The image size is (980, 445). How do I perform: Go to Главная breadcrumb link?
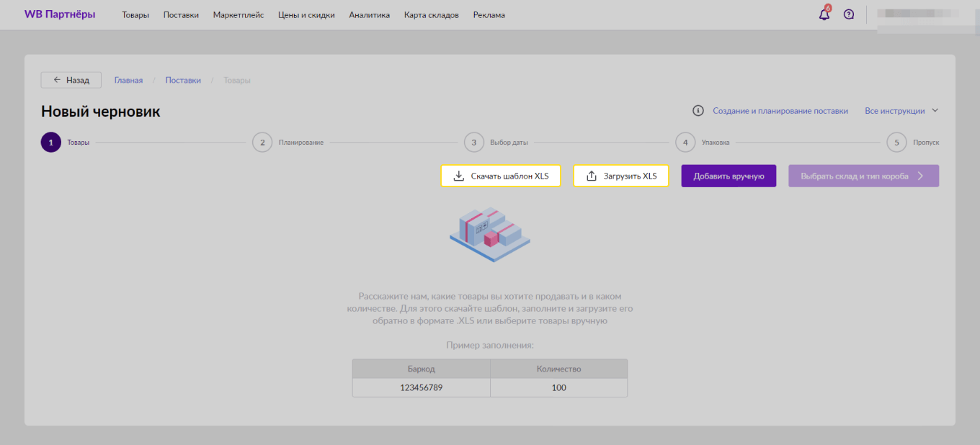(128, 80)
